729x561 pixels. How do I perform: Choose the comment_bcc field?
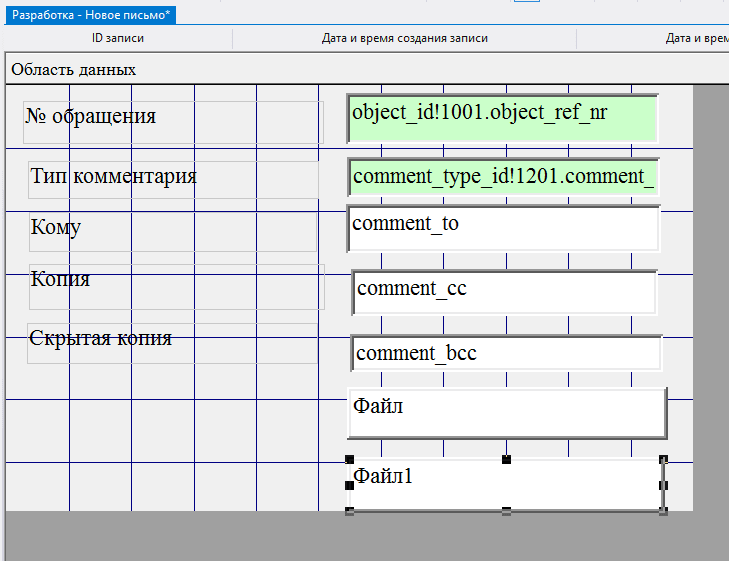click(506, 353)
